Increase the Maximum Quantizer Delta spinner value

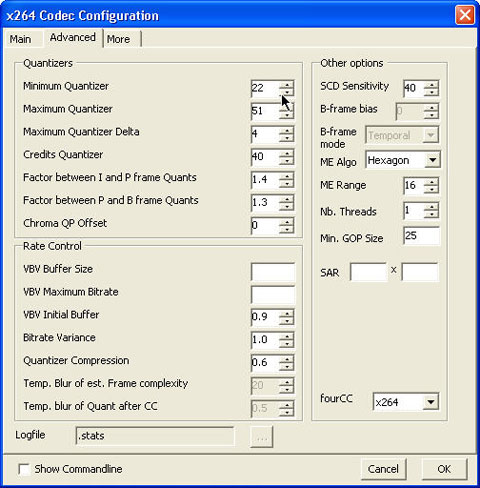[286, 130]
